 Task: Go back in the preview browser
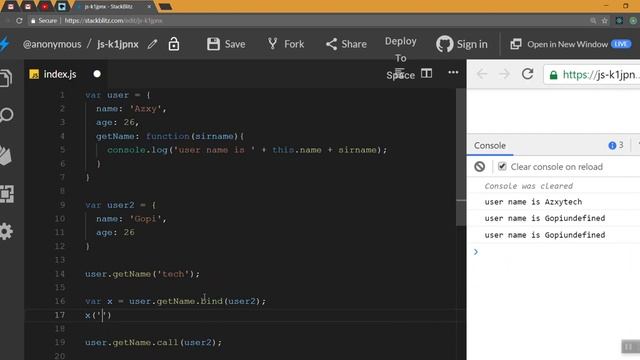coord(482,74)
